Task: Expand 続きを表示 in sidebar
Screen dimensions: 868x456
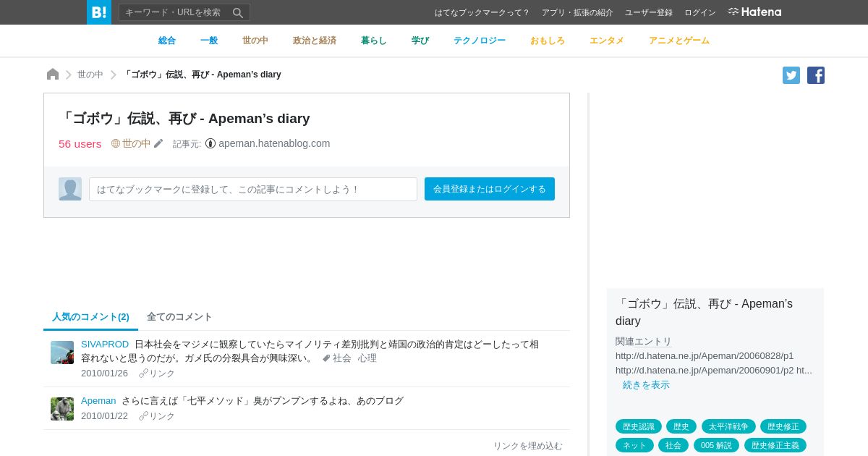Action: [646, 385]
